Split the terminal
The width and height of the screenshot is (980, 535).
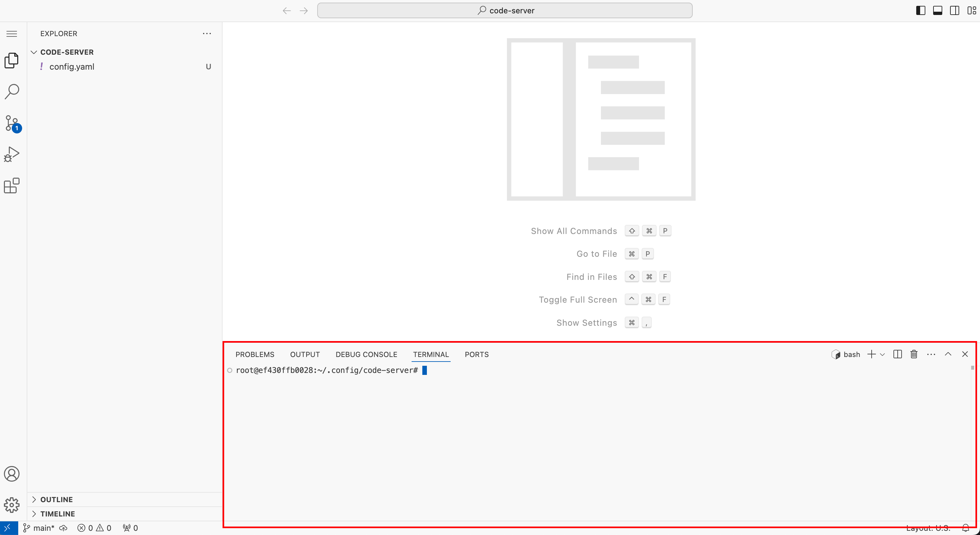[x=897, y=354]
